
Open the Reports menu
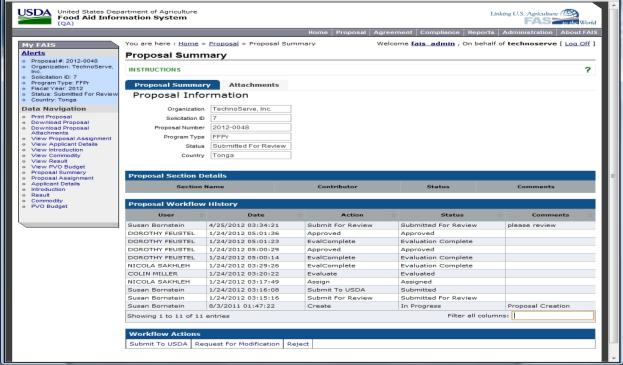pyautogui.click(x=481, y=33)
